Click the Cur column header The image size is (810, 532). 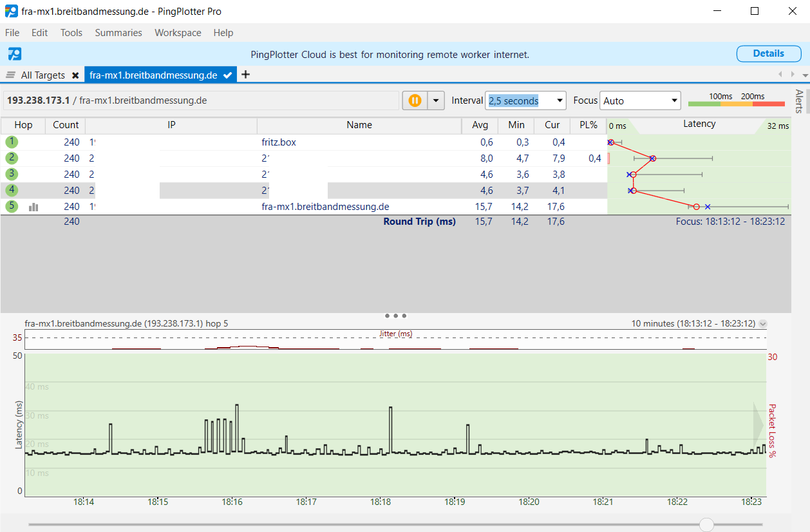point(552,125)
